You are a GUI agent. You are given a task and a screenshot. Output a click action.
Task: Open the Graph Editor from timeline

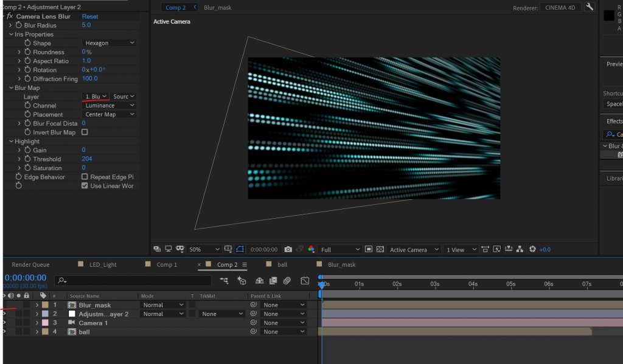pos(304,281)
